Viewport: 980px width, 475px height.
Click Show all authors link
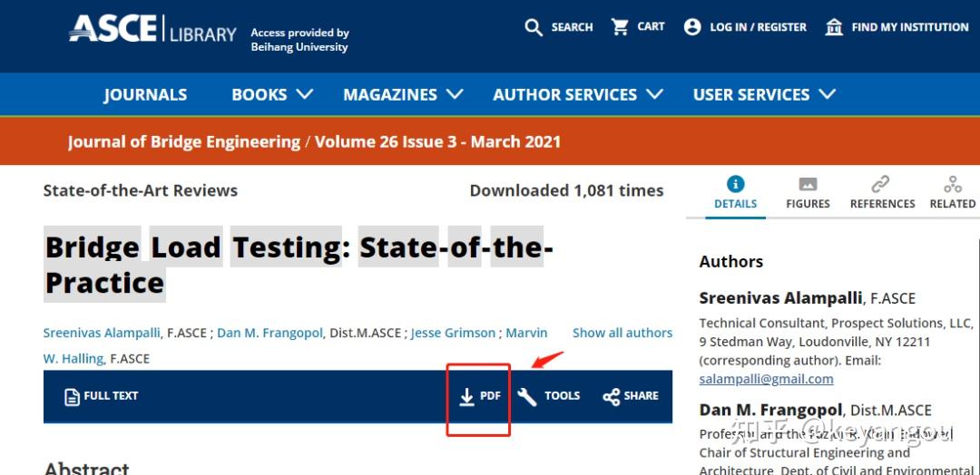point(622,333)
